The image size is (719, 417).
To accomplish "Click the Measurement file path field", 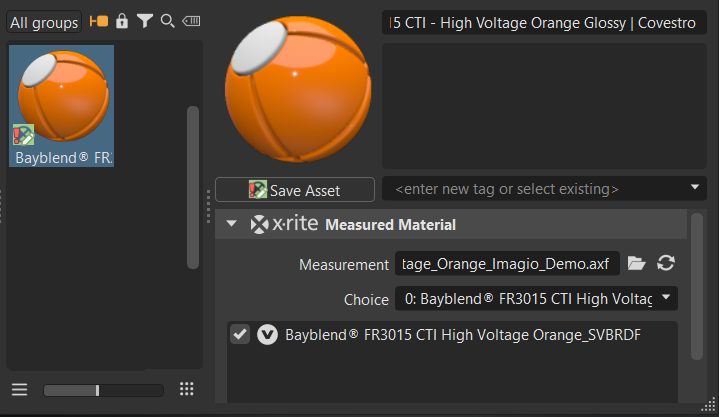I will pos(508,264).
